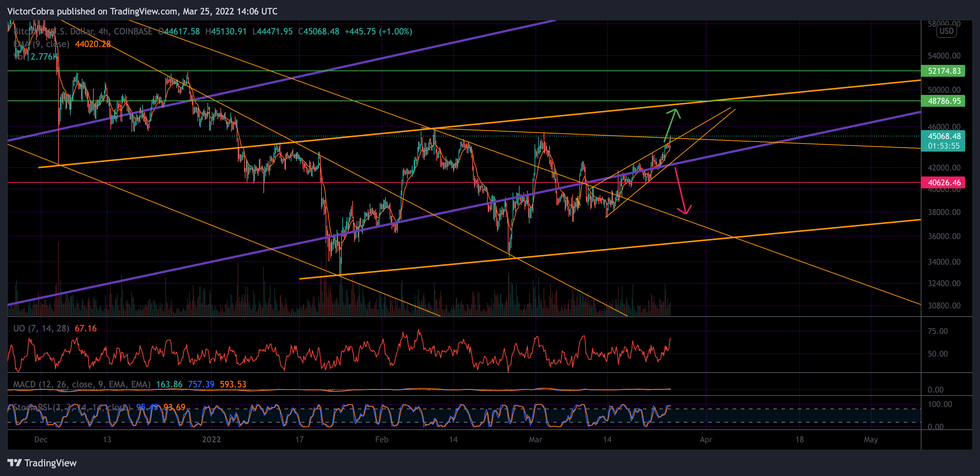
Task: Click the 42000.00 price axis label
Action: (x=944, y=168)
